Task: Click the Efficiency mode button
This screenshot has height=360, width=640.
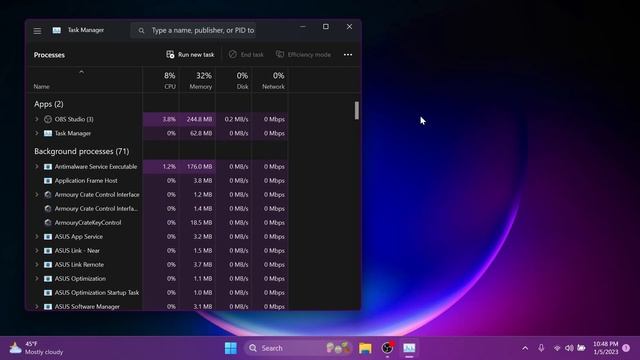Action: [x=303, y=54]
